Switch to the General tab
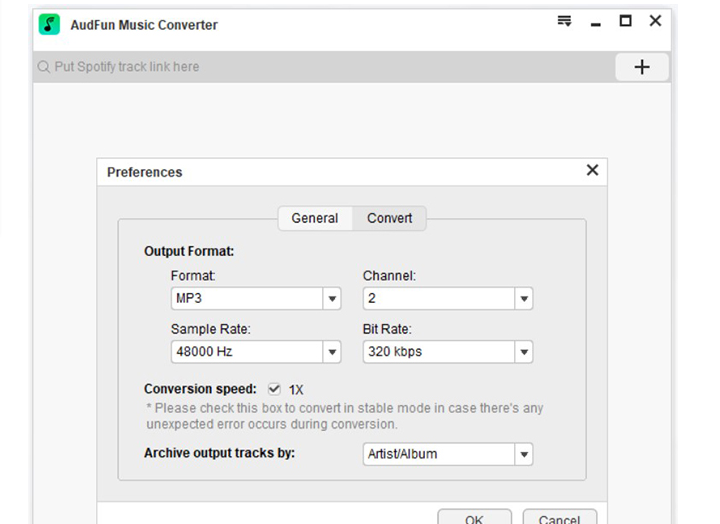720x524 pixels. click(315, 218)
